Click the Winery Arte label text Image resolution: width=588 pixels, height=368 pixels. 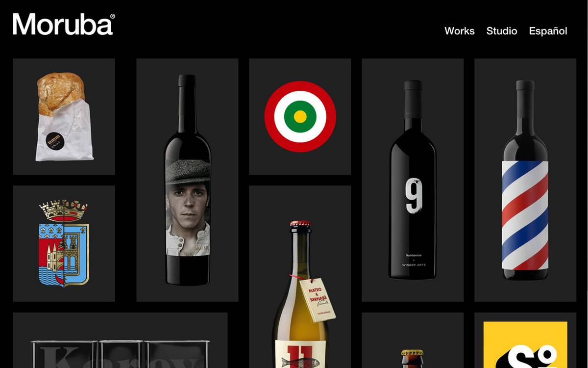tap(413, 266)
